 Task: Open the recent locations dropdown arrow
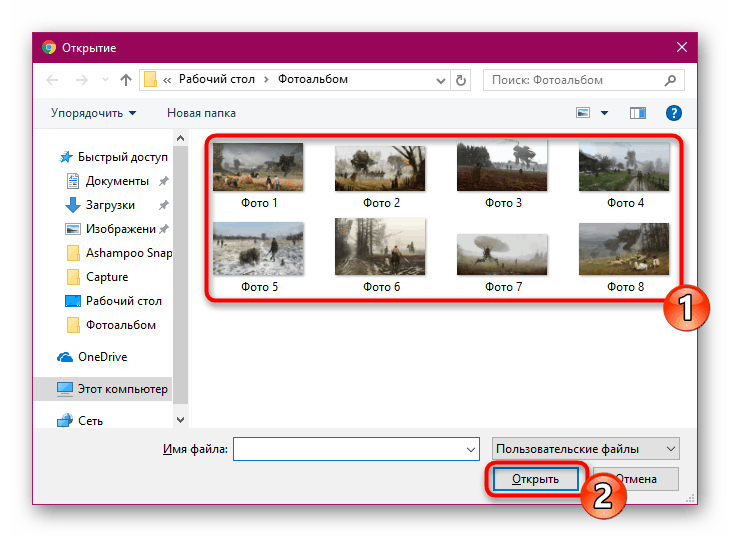point(105,80)
